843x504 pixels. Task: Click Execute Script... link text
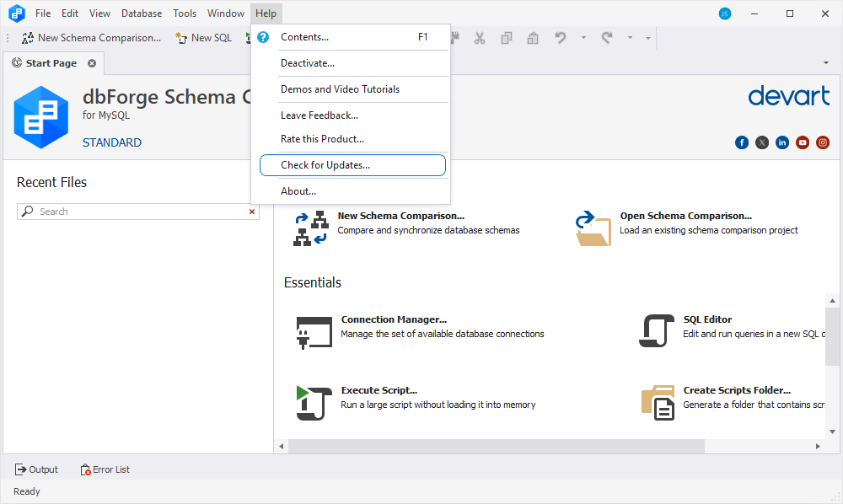(379, 390)
